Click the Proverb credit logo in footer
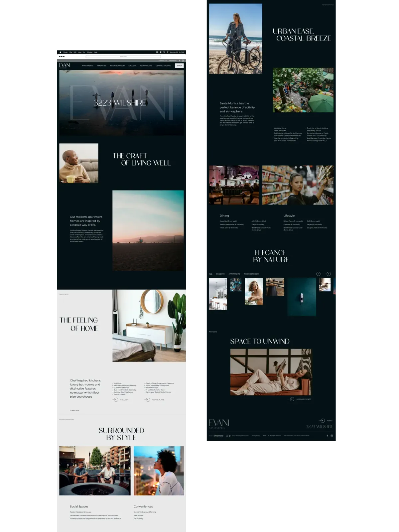Screen dimensions: 399x532 click(x=219, y=436)
